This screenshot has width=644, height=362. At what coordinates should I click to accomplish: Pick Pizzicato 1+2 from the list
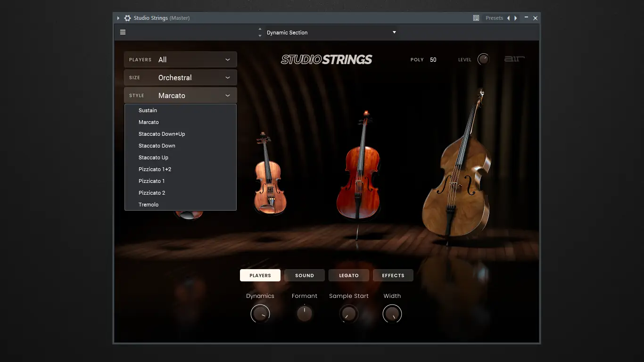(x=181, y=169)
